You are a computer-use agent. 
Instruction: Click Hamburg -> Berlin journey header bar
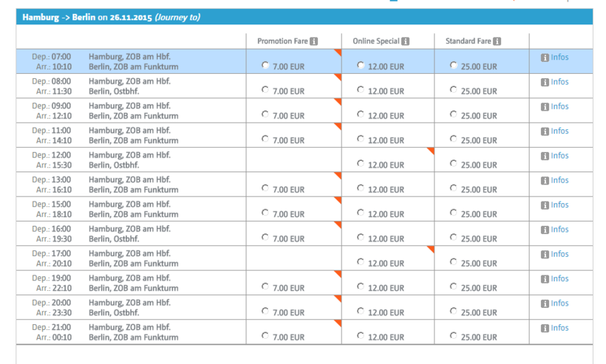pyautogui.click(x=304, y=17)
